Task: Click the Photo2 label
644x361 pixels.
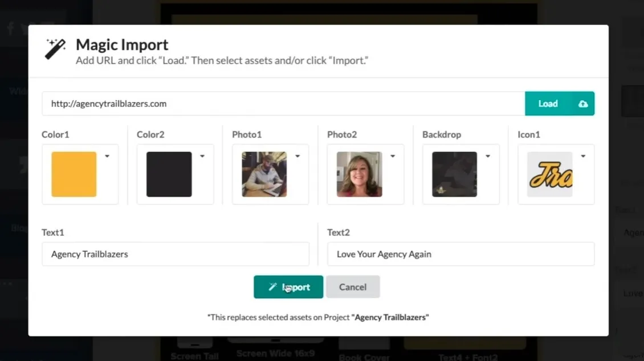Action: (x=342, y=134)
